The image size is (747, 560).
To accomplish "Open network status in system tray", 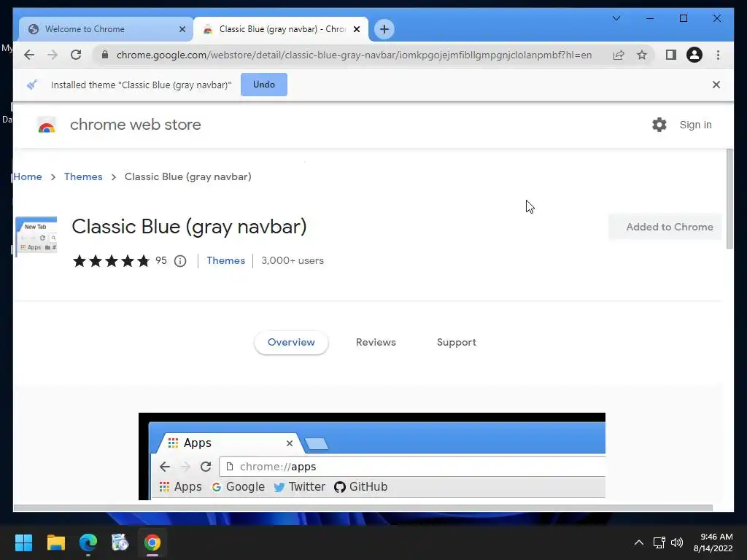I will [659, 542].
